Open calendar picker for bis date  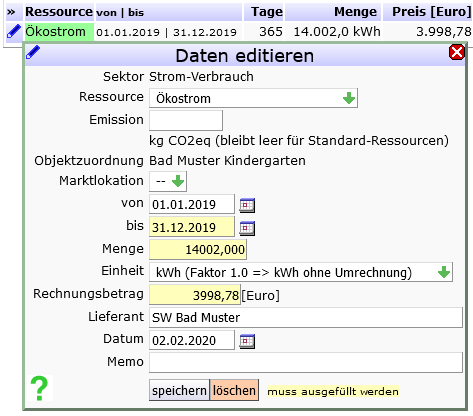pos(247,228)
